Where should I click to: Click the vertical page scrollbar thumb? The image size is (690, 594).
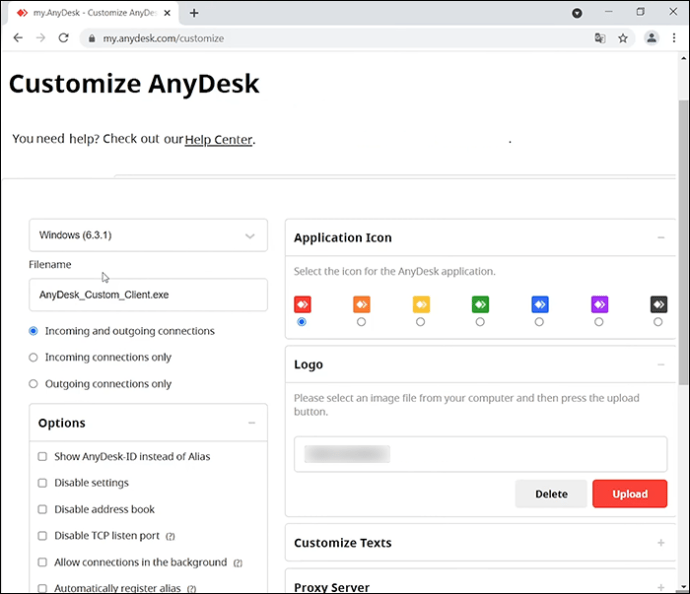(x=683, y=242)
